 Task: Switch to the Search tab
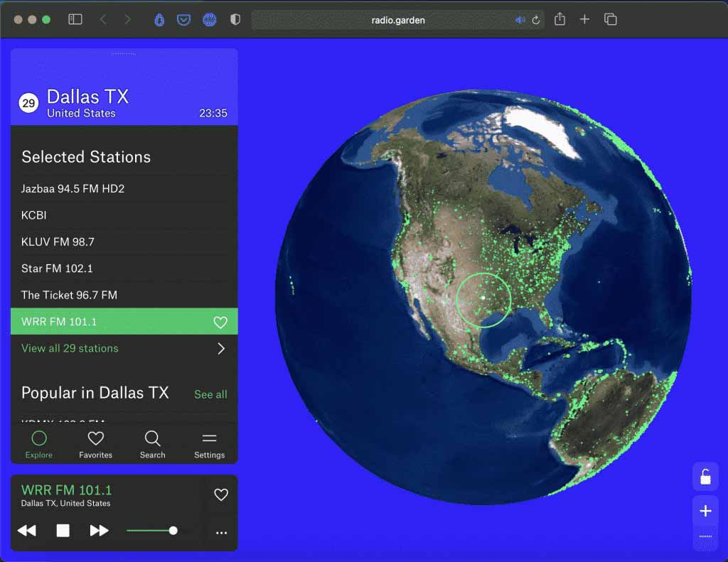pos(152,445)
